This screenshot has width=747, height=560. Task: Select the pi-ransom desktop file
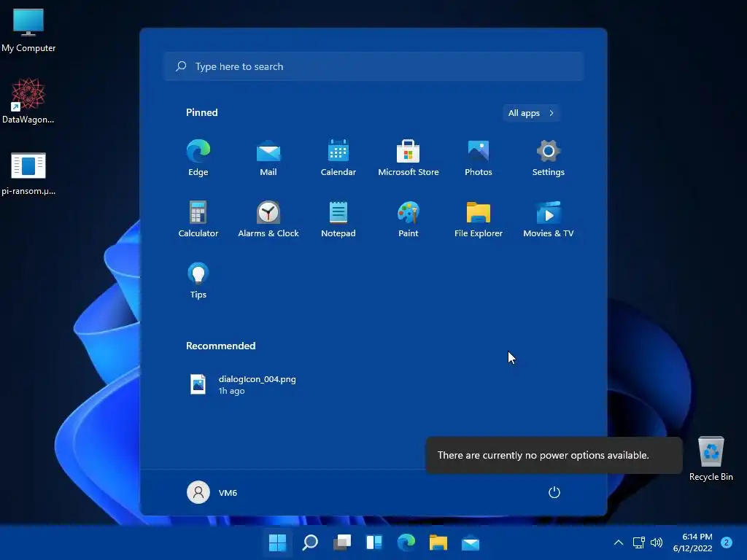coord(28,174)
